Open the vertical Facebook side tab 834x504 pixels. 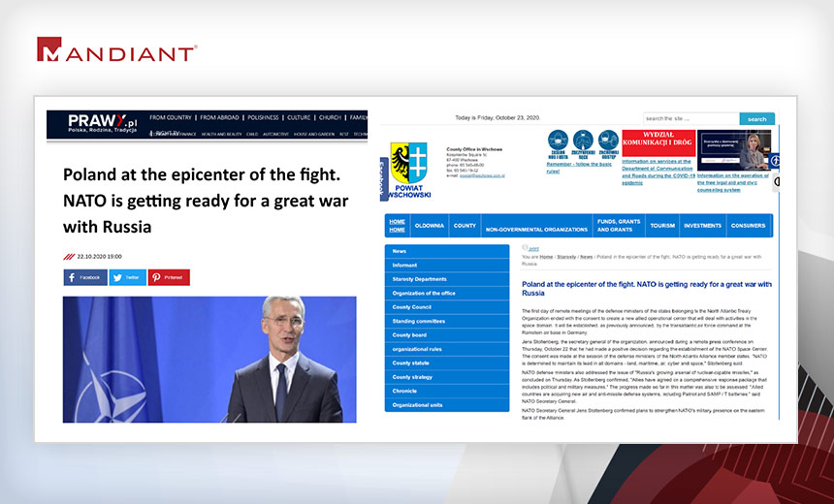point(383,179)
